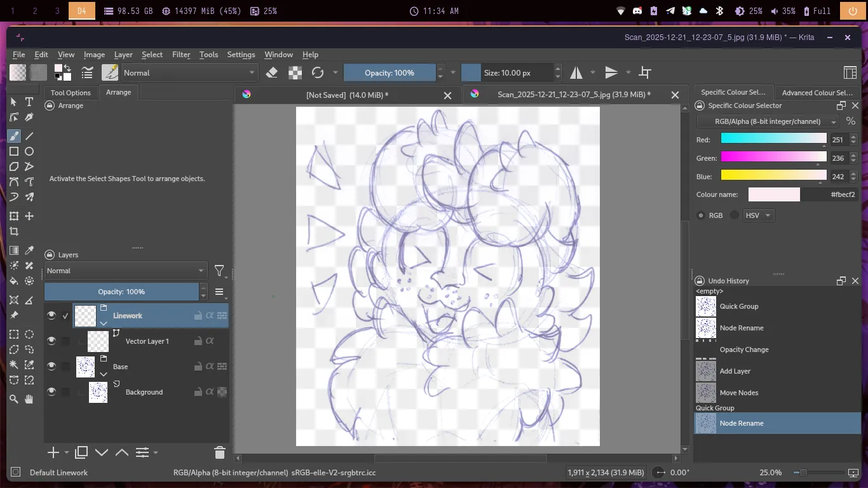Viewport: 868px width, 488px height.
Task: Hide the Background layer with eye icon
Action: coord(51,392)
